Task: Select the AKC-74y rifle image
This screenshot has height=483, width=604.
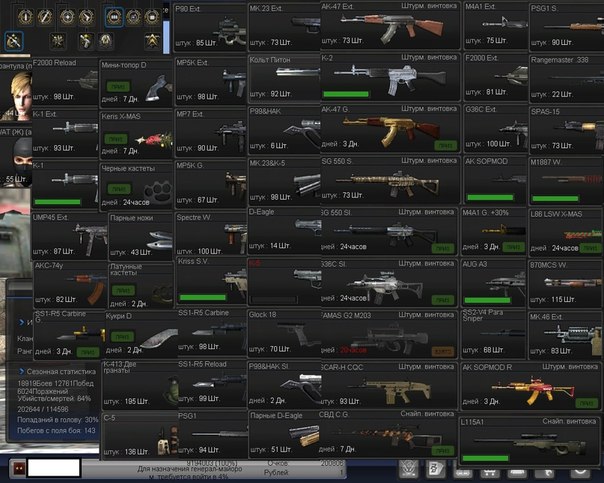Action: click(x=86, y=287)
